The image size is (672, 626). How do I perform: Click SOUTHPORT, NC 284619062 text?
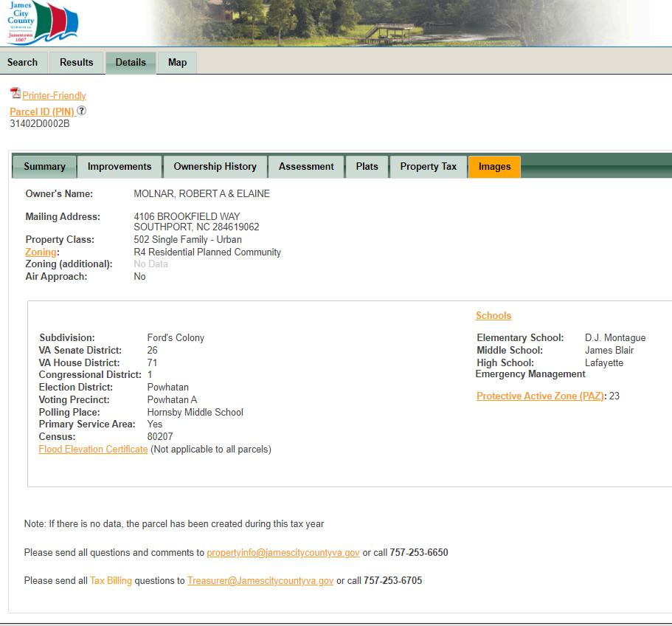click(x=196, y=227)
